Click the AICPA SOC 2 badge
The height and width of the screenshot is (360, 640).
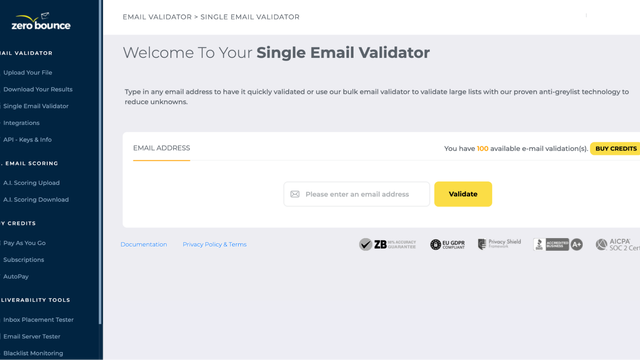[x=618, y=244]
